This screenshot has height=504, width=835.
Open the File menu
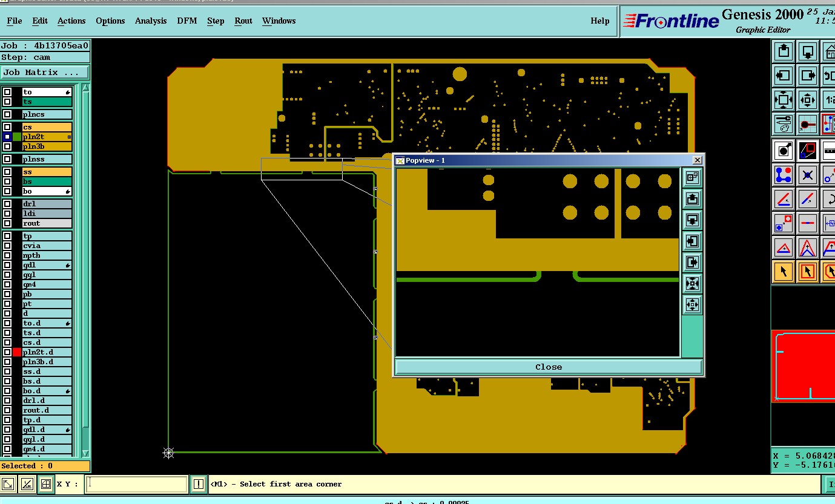click(15, 21)
